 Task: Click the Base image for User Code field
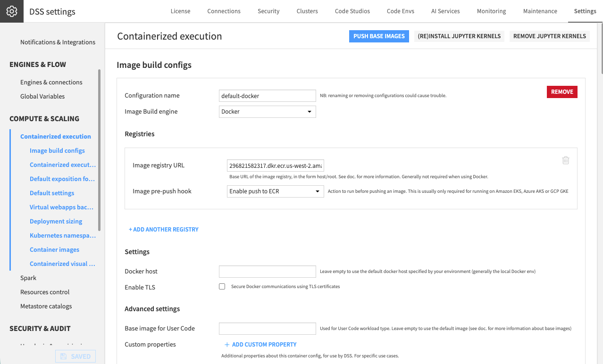tap(268, 329)
